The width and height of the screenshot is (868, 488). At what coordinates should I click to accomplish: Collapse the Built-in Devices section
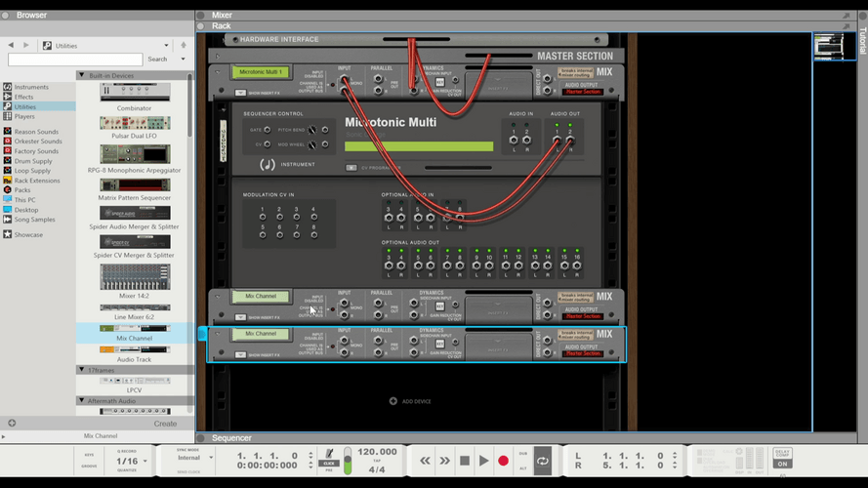pyautogui.click(x=81, y=75)
